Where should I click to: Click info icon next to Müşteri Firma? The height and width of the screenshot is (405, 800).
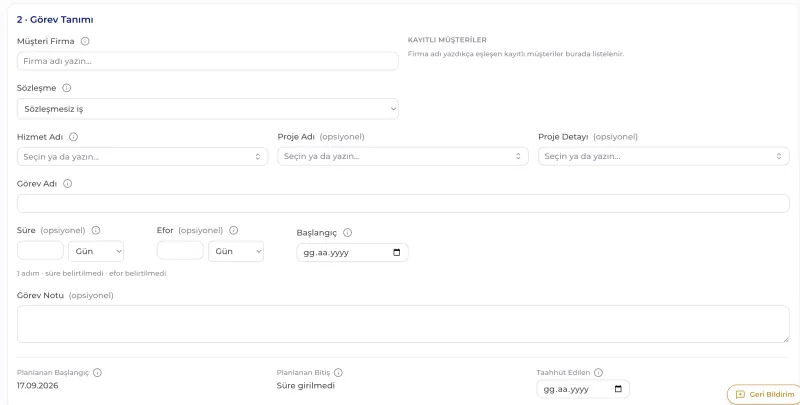(x=85, y=41)
